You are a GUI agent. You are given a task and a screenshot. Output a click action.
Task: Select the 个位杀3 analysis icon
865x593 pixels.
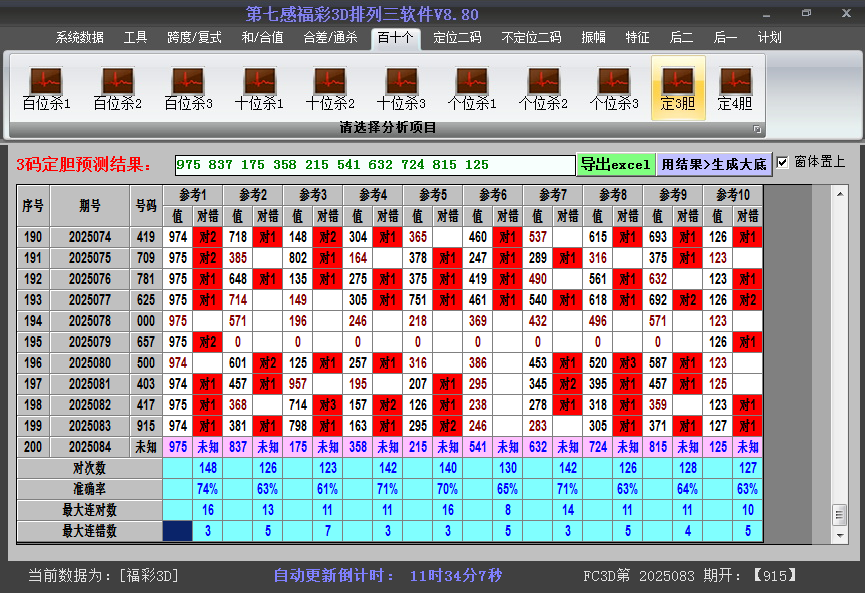point(614,88)
